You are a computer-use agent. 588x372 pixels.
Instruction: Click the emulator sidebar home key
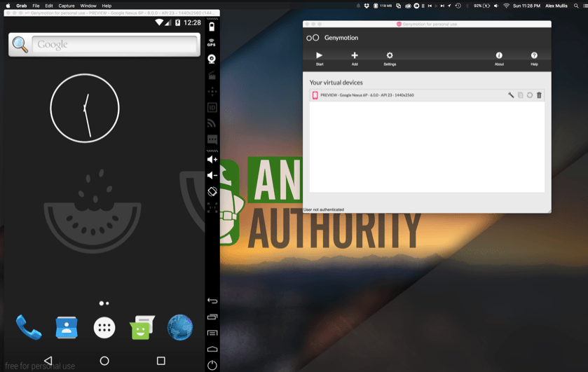point(212,349)
